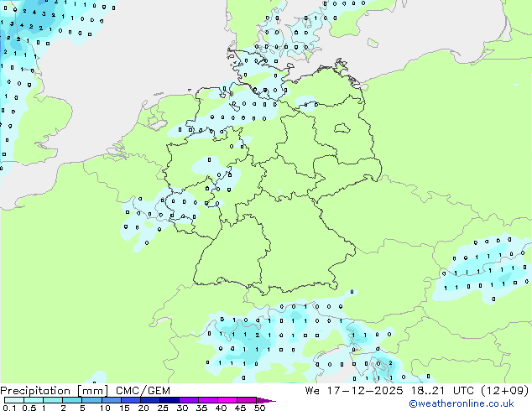This screenshot has width=532, height=411.
Task: Select the 15–20 mm legend swatch
Action: [x=130, y=400]
